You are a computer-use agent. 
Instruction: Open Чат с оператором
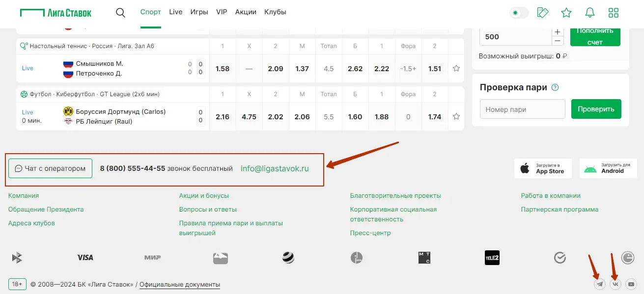(50, 168)
